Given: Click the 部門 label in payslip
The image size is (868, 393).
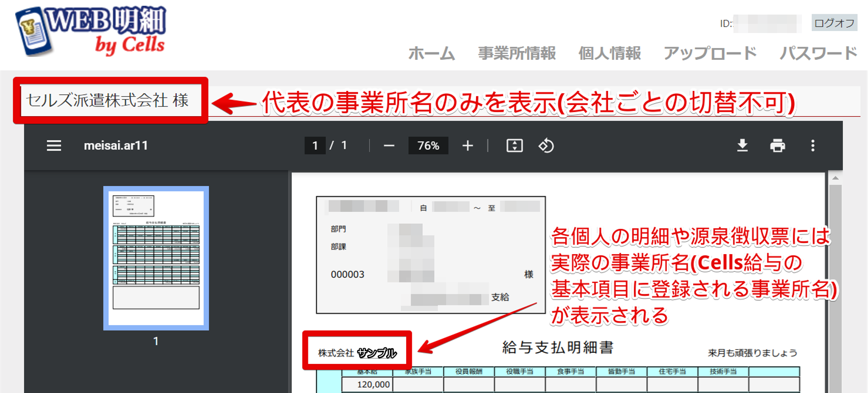Looking at the screenshot, I should [x=339, y=229].
